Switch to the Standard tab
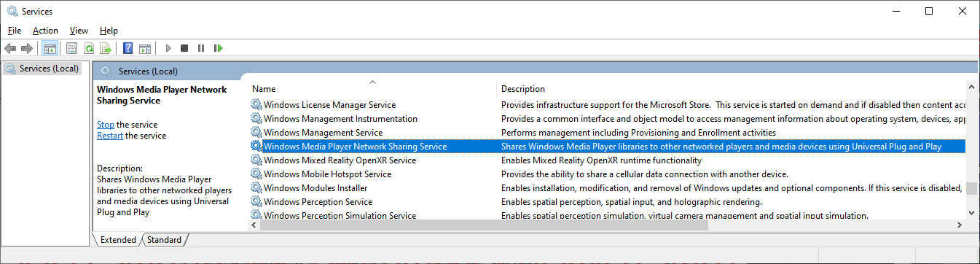Viewport: 980px width, 264px height. tap(164, 239)
